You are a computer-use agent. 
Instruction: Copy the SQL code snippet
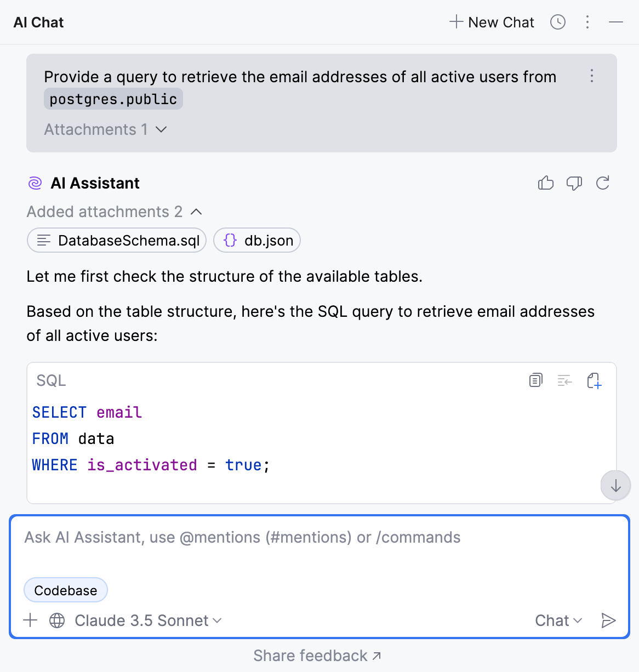pyautogui.click(x=535, y=380)
